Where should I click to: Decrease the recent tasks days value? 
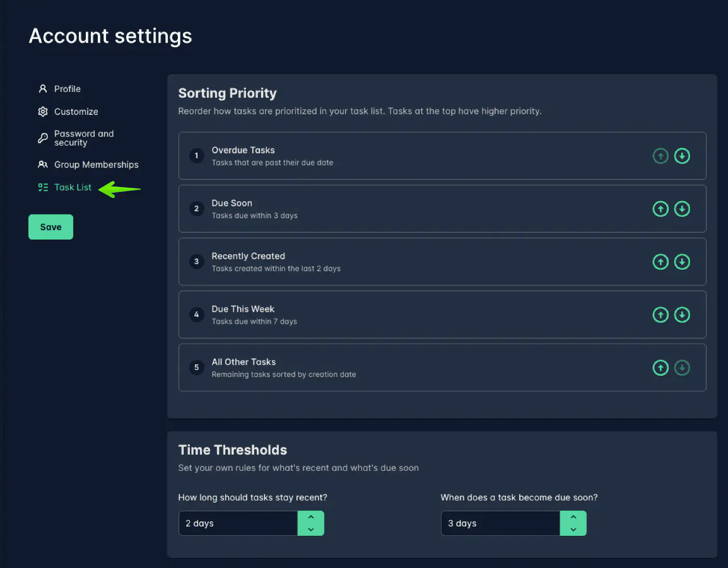click(311, 530)
